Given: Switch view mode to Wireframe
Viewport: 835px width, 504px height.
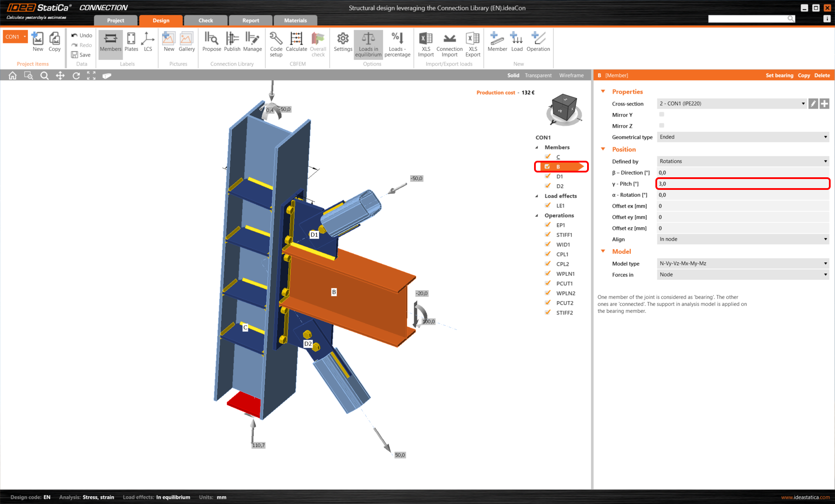Looking at the screenshot, I should coord(571,75).
